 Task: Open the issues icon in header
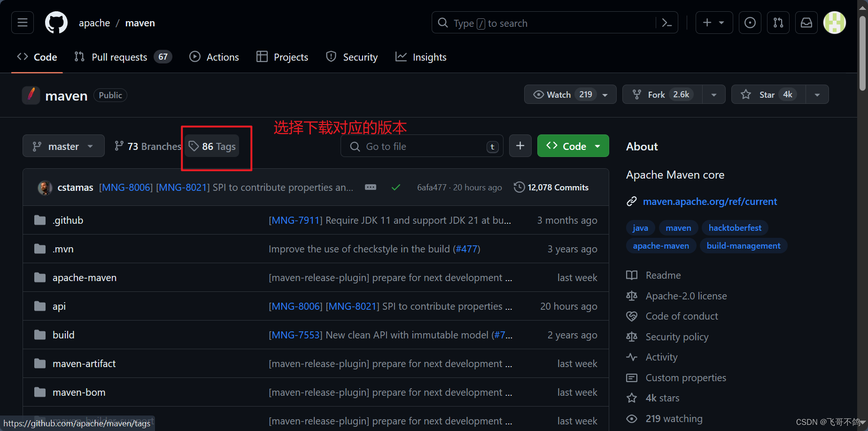750,23
